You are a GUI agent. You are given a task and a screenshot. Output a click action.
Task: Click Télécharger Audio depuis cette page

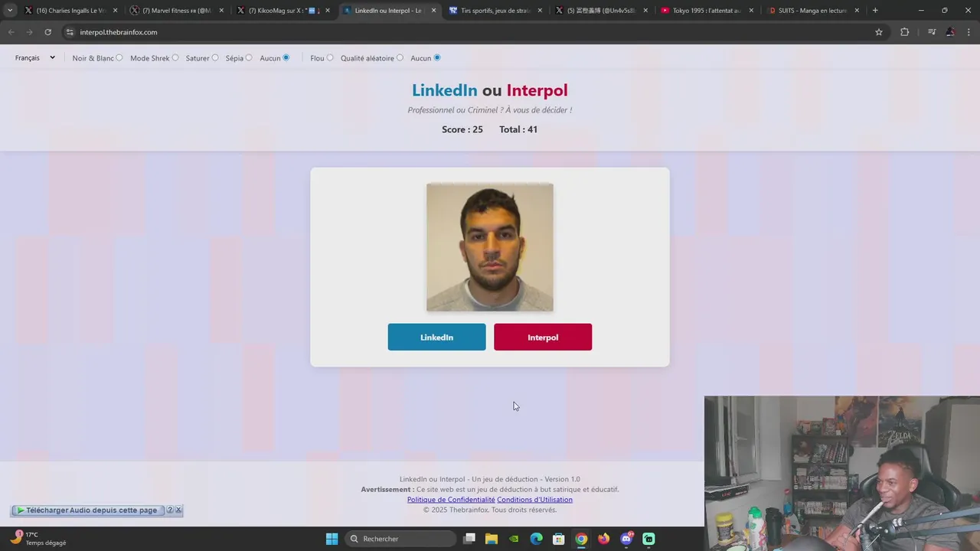[87, 510]
